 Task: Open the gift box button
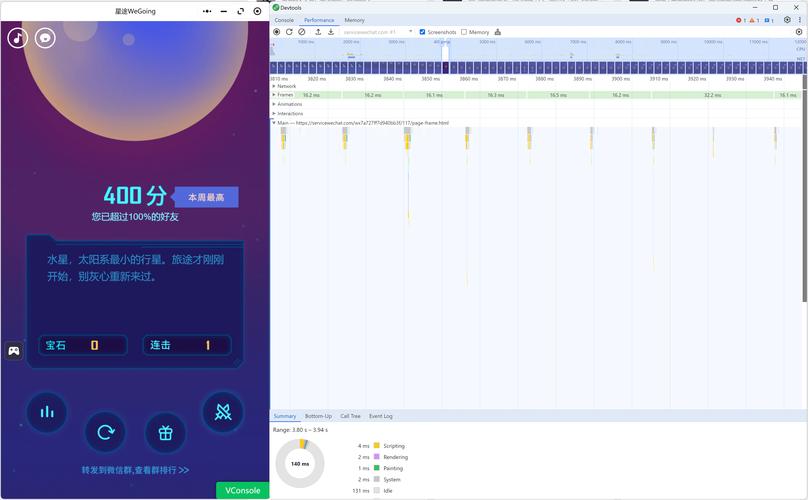tap(165, 432)
